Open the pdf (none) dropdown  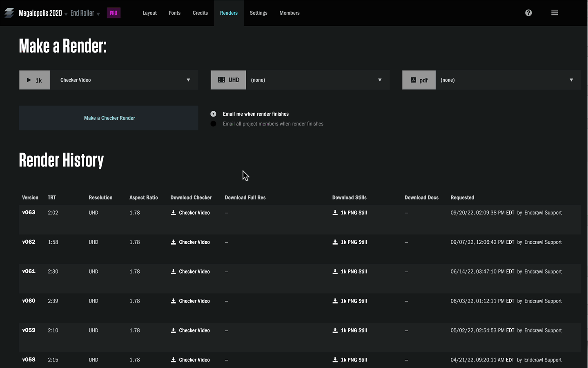pyautogui.click(x=508, y=80)
